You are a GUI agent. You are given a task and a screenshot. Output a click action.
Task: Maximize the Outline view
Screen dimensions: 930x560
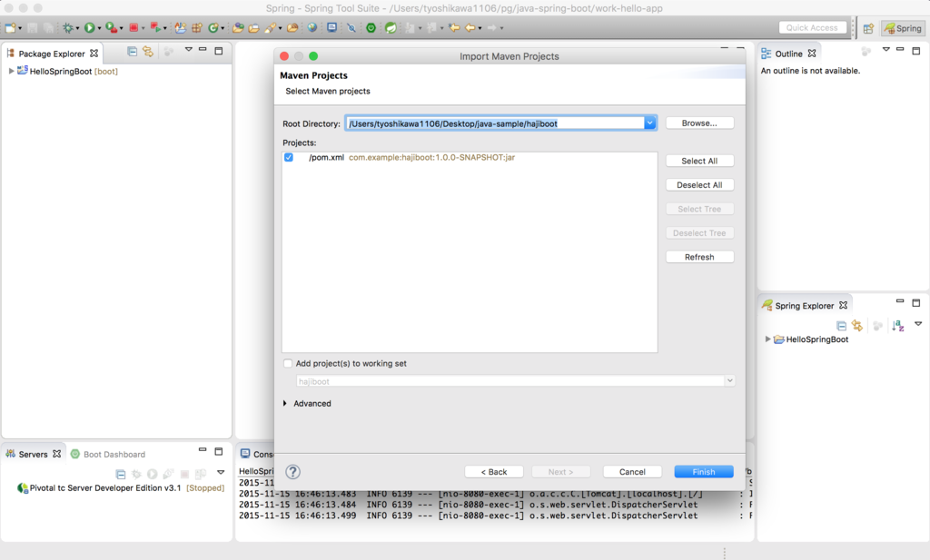915,52
